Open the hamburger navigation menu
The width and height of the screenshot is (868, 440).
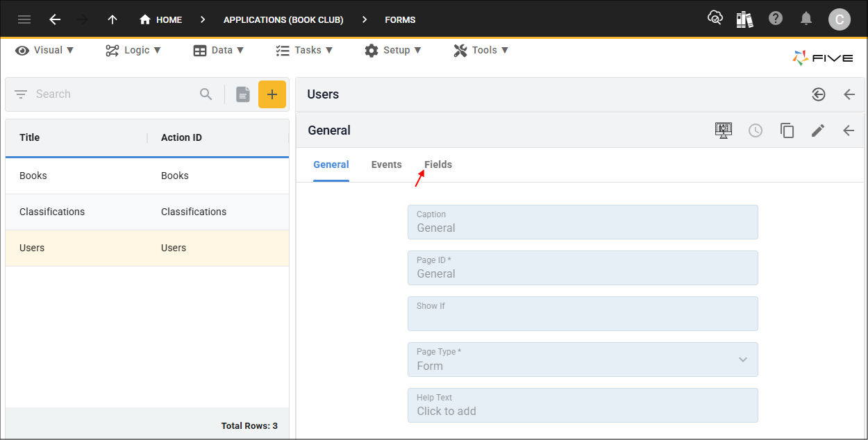point(24,19)
